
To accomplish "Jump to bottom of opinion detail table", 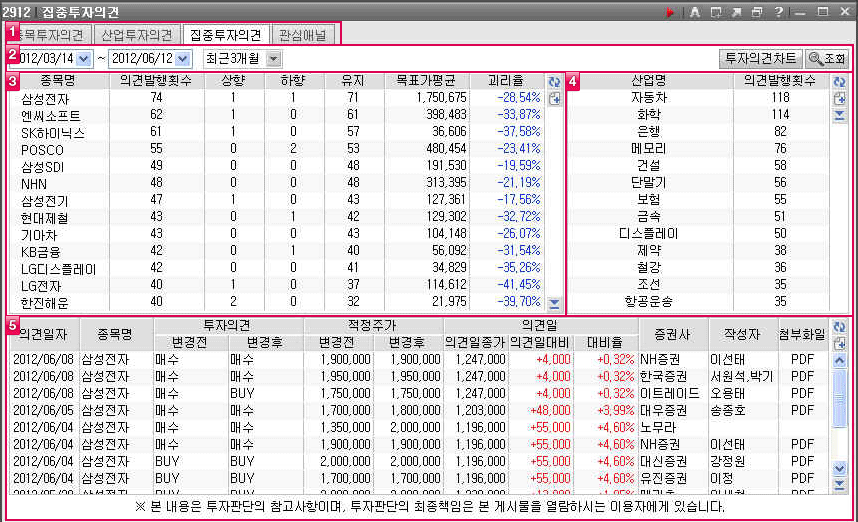I will 839,485.
